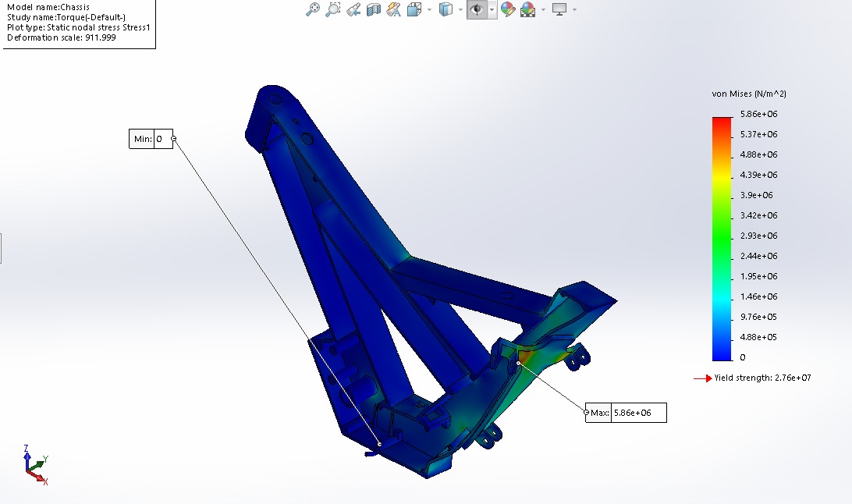This screenshot has height=504, width=852.
Task: Expand the View Settings dropdown arrow
Action: pyautogui.click(x=574, y=10)
